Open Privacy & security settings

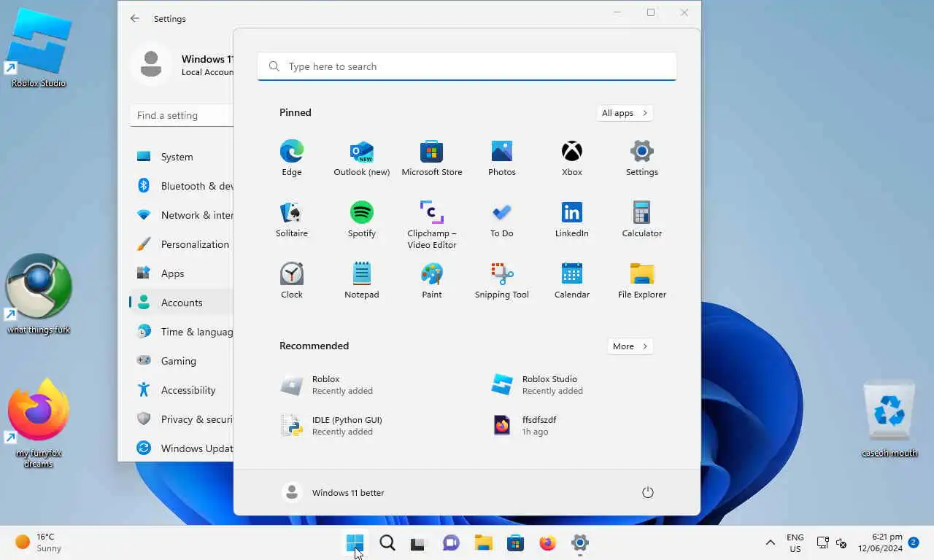point(182,419)
